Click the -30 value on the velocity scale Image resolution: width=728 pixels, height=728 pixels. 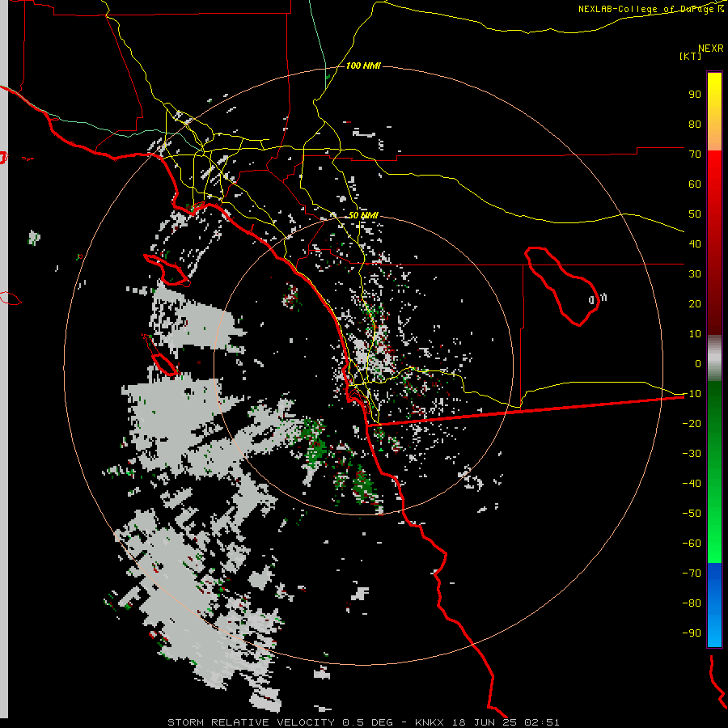coord(692,454)
